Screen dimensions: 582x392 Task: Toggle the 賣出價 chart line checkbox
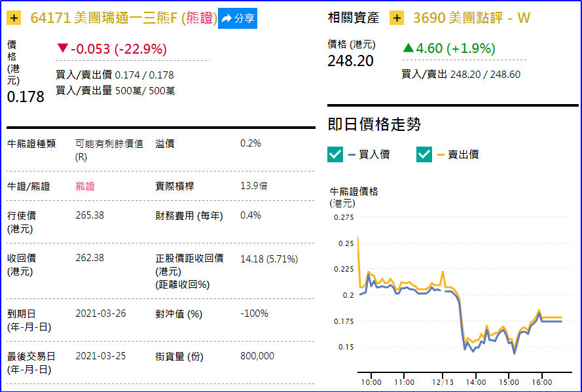tap(424, 154)
